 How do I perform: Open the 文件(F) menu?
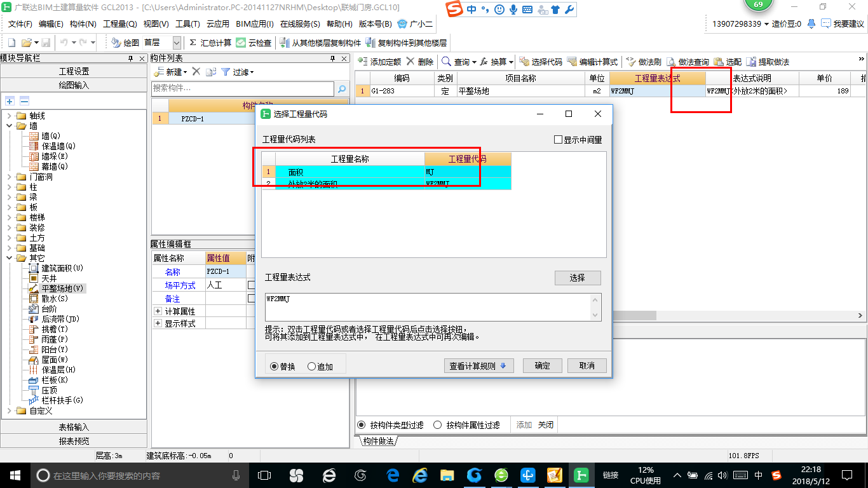20,24
